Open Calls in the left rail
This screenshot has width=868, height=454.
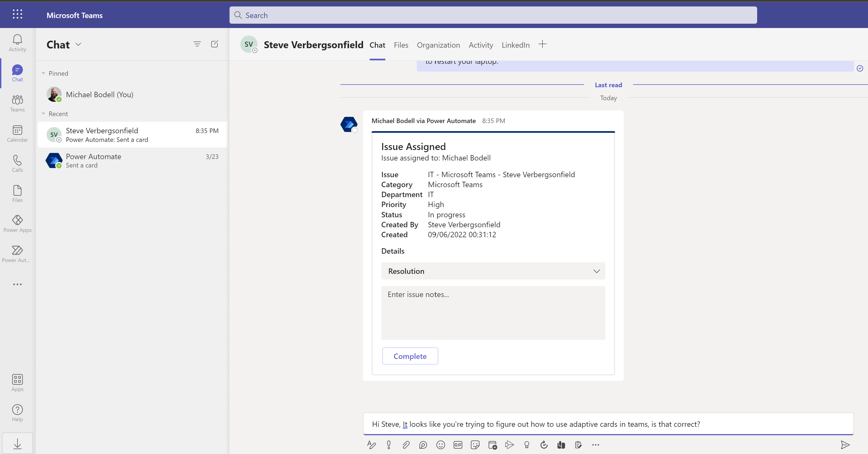(17, 164)
